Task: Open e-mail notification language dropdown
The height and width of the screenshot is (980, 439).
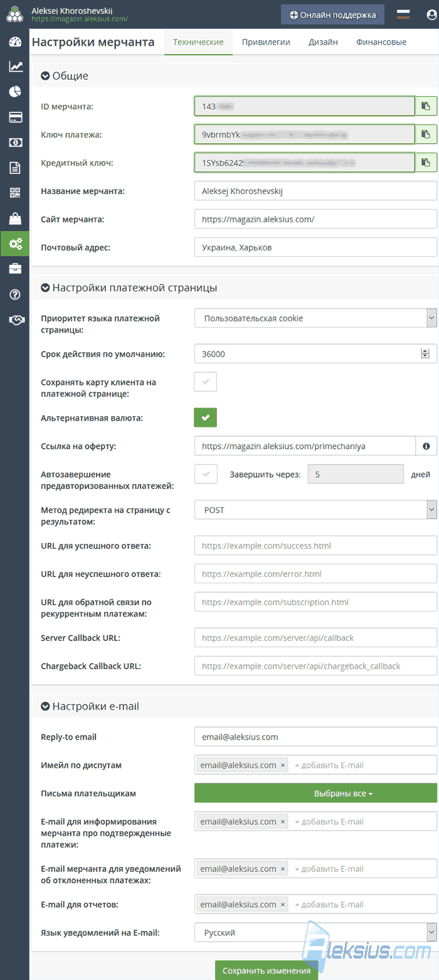Action: (315, 933)
